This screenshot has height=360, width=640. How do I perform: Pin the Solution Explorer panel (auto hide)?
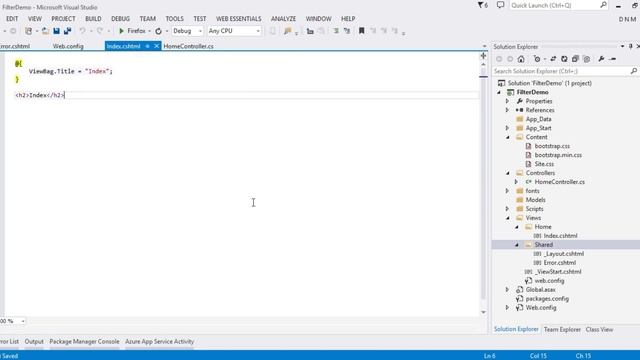pos(630,47)
